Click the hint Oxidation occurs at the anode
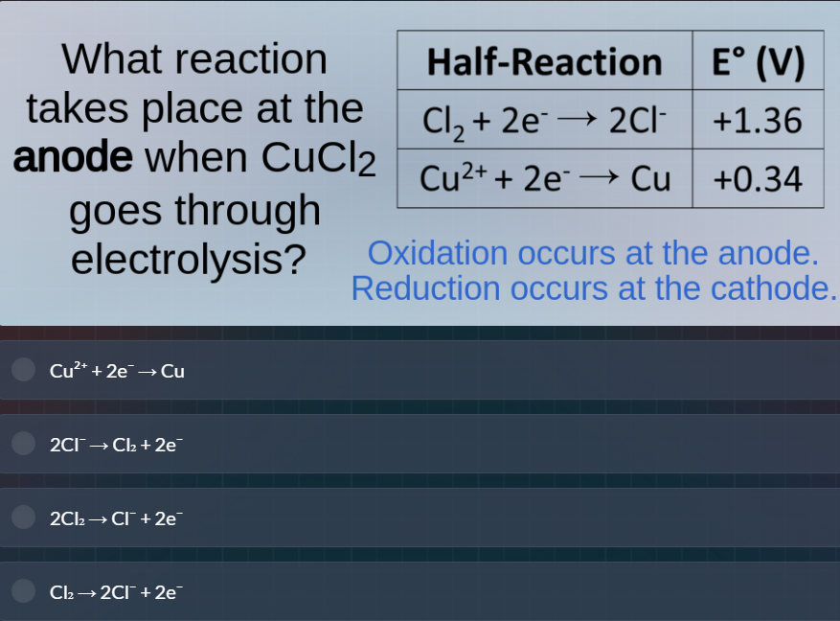The height and width of the screenshot is (621, 840). [x=594, y=254]
